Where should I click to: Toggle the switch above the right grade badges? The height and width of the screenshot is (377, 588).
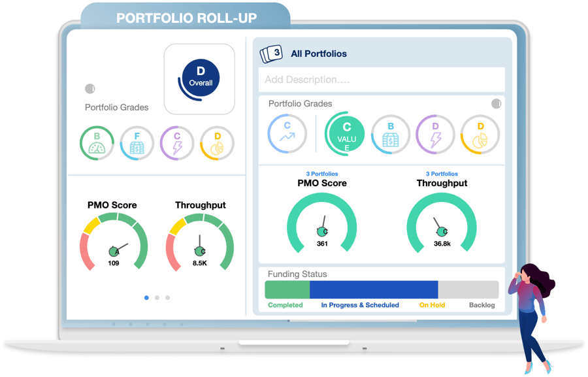pos(497,103)
